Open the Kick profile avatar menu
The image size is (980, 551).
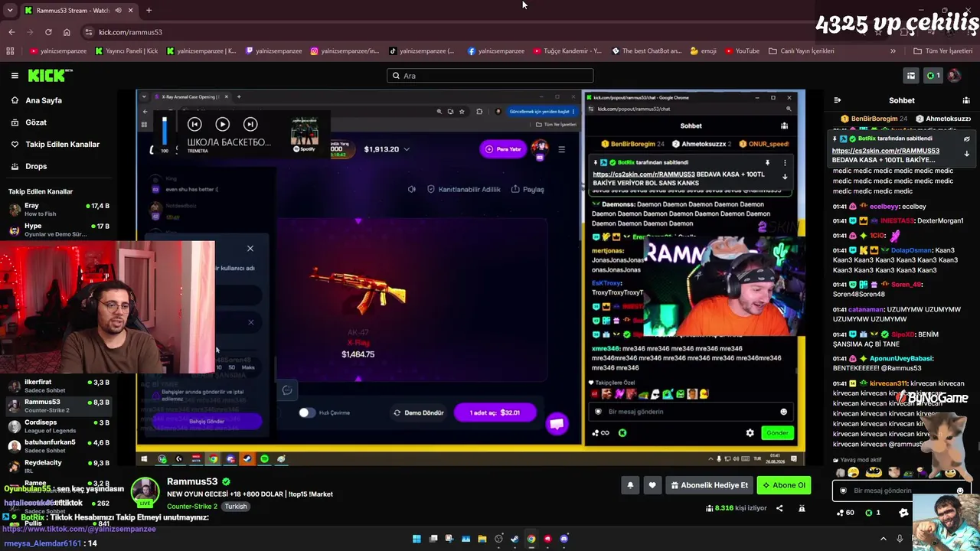click(x=954, y=76)
